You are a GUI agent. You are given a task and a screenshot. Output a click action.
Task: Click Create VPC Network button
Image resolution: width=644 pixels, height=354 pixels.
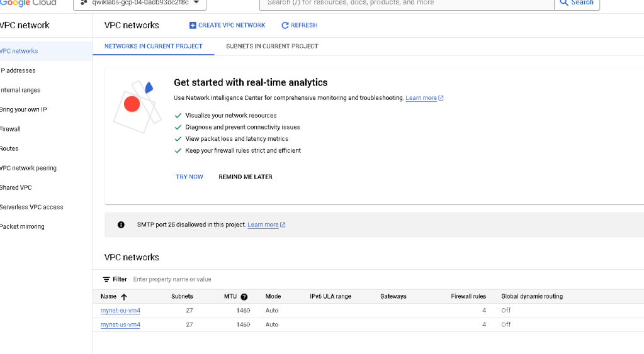(x=227, y=25)
